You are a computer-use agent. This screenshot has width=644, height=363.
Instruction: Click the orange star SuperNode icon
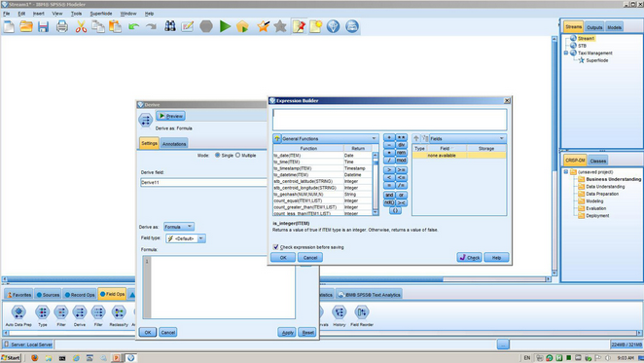point(263,26)
